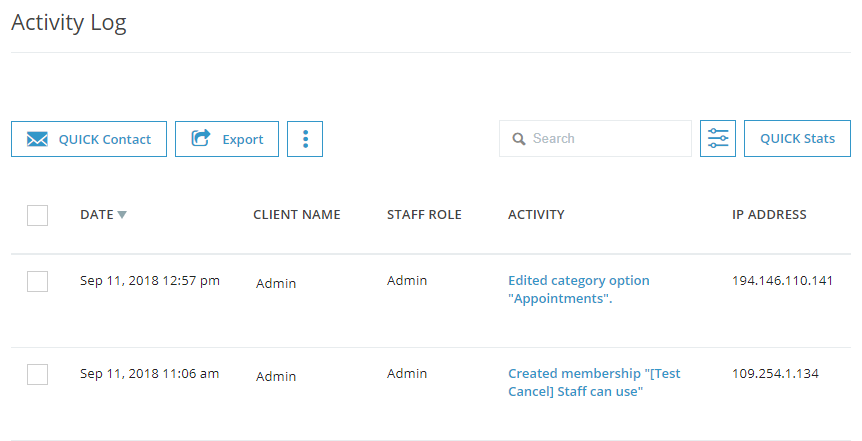This screenshot has width=862, height=441.
Task: Sort by CLIENT NAME column header
Action: pyautogui.click(x=297, y=214)
